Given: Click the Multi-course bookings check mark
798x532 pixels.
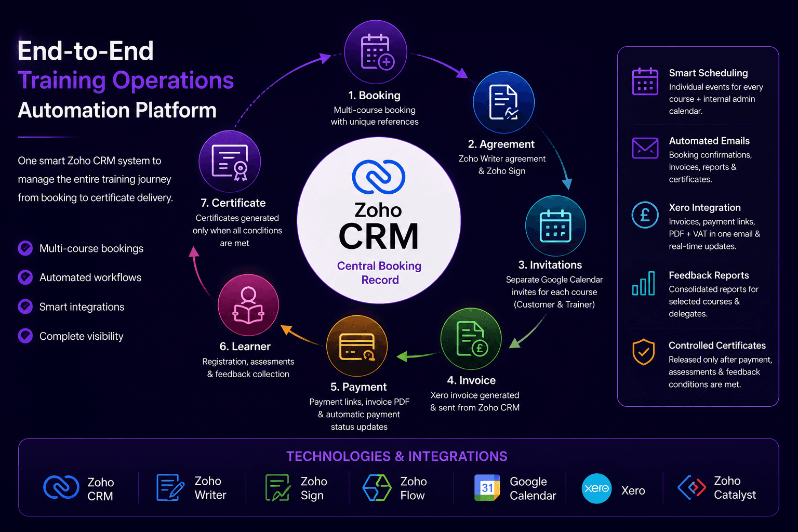Looking at the screenshot, I should [x=25, y=248].
